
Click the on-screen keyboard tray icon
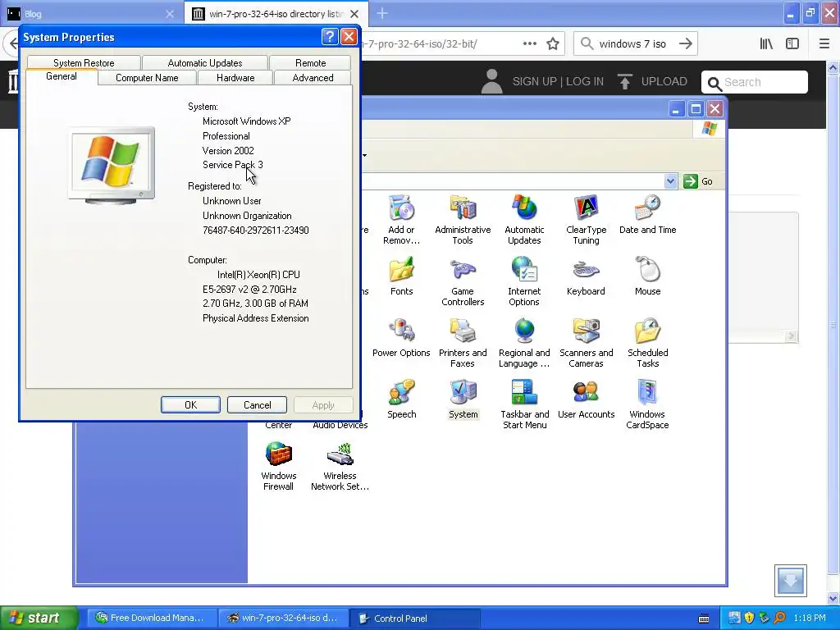[704, 619]
